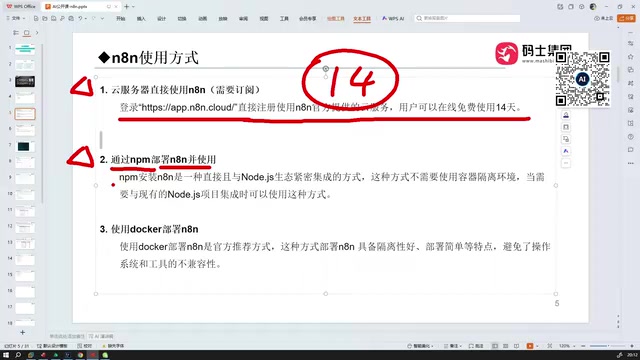
Task: Open the 文件 file menu dropdown
Action: (x=16, y=18)
